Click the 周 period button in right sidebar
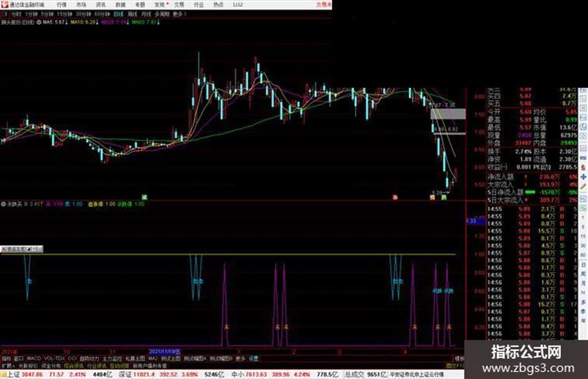 pyautogui.click(x=583, y=274)
